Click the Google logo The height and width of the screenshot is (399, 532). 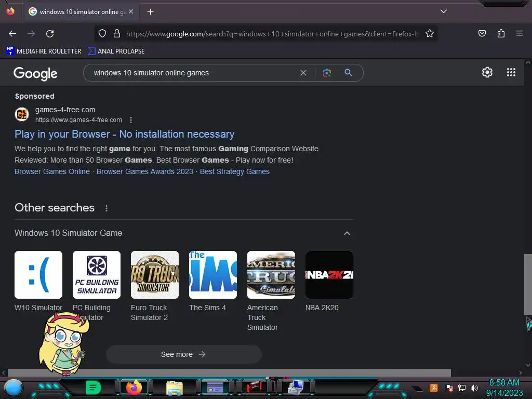35,73
